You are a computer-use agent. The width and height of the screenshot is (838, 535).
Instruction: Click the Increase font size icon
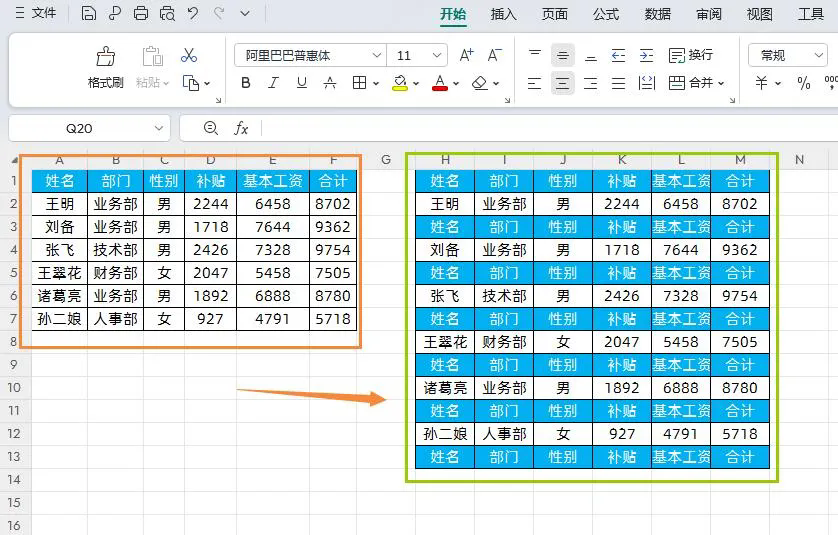click(x=466, y=55)
